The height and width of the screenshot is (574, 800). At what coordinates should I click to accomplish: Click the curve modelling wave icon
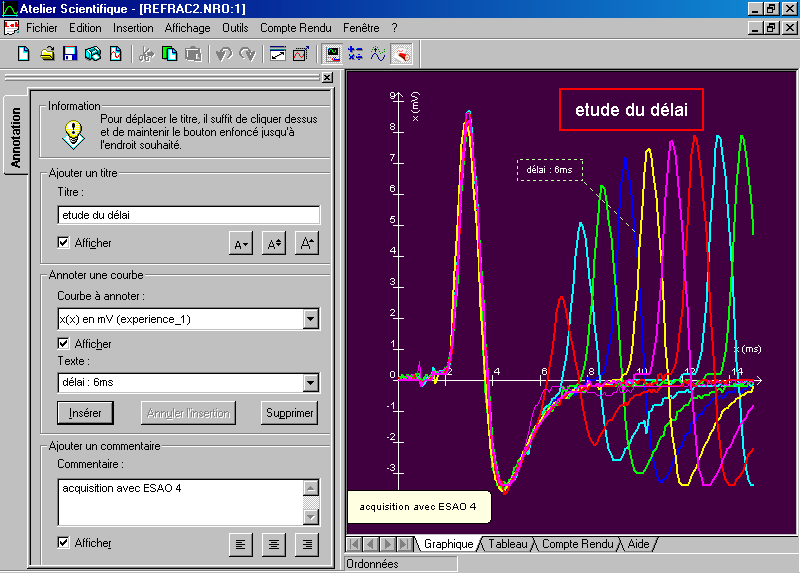pyautogui.click(x=378, y=54)
